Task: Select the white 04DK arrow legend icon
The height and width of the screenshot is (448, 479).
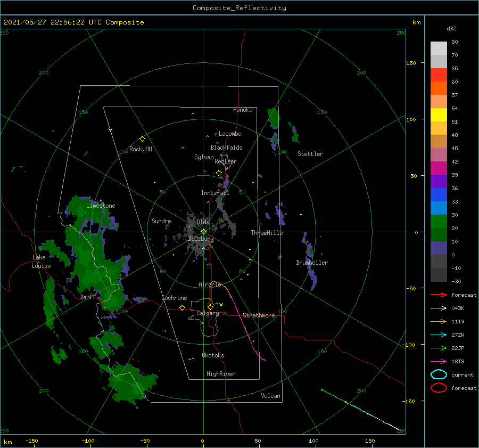Action: tap(439, 308)
